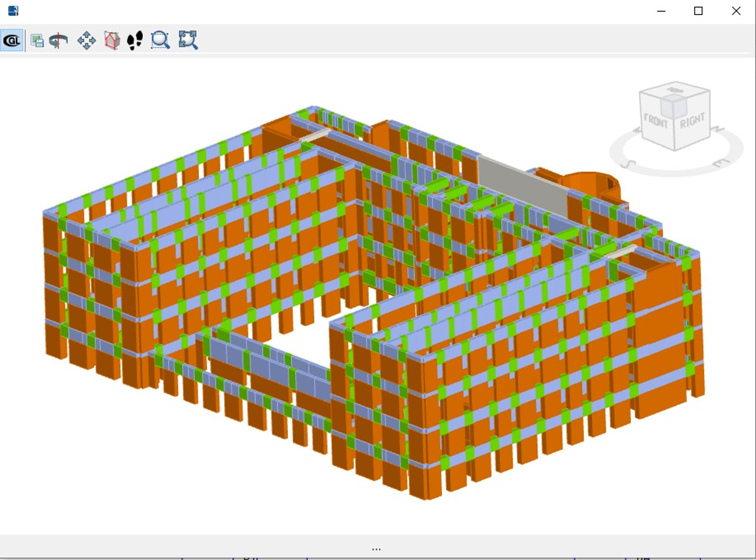The height and width of the screenshot is (560, 756).
Task: Select the RIGHT face of view cube
Action: 692,120
